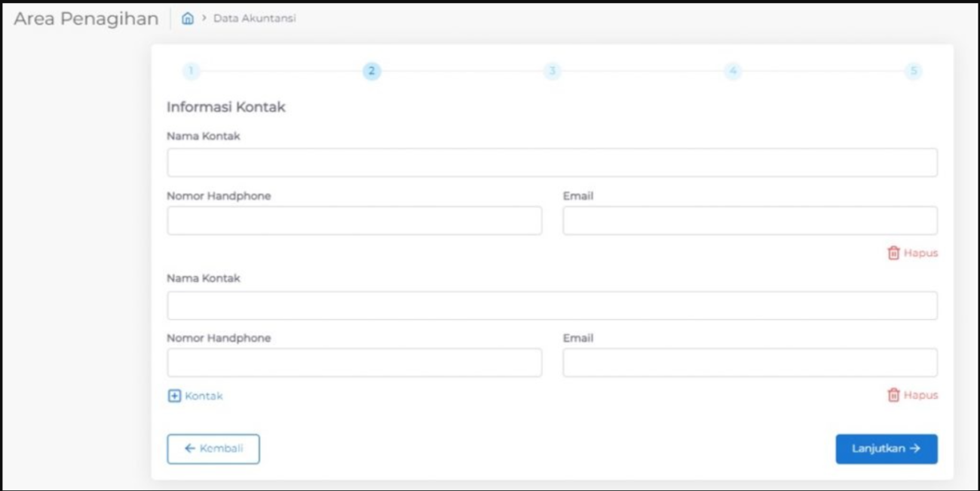Image resolution: width=980 pixels, height=491 pixels.
Task: Jump to step 3 in the progress indicator
Action: tap(552, 71)
